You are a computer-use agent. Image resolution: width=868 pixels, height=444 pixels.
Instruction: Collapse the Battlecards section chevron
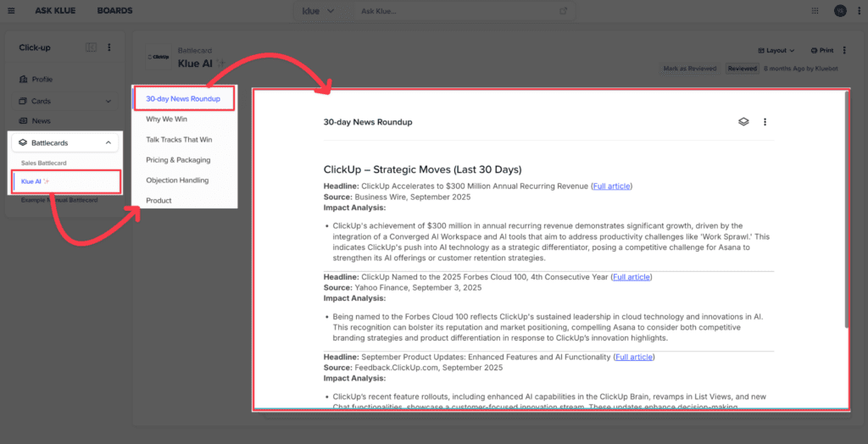[108, 143]
